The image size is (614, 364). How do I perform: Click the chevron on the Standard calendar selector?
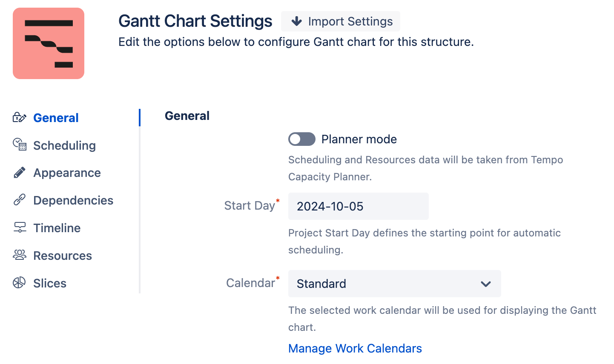pyautogui.click(x=485, y=284)
